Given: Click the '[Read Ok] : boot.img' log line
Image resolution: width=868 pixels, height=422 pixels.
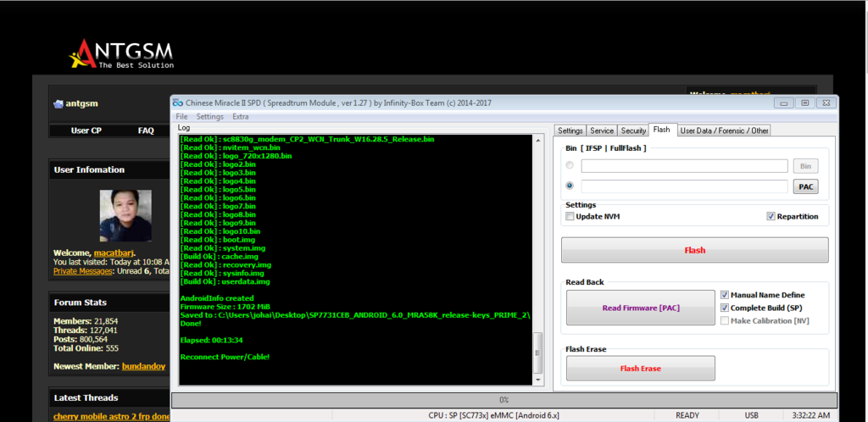Looking at the screenshot, I should coord(218,240).
